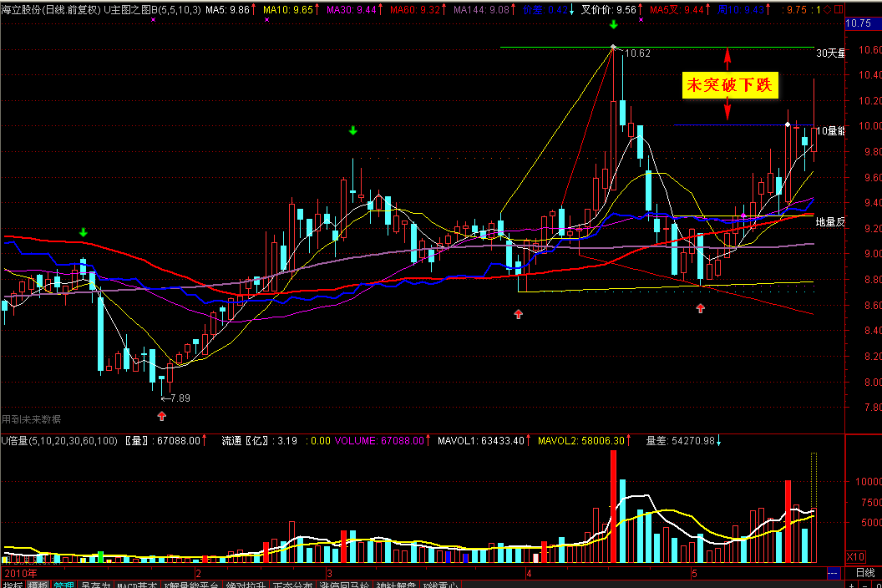
Task: Click the month 4 time axis marker
Action: coord(529,573)
